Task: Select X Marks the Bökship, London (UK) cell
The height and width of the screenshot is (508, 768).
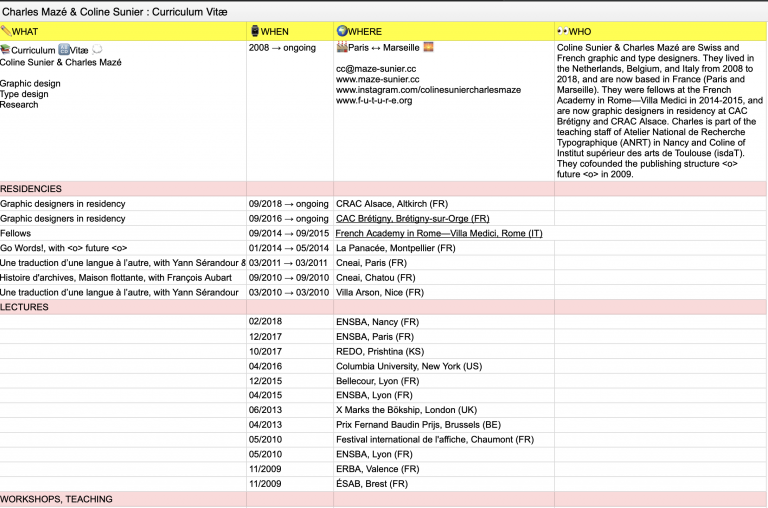Action: point(444,410)
